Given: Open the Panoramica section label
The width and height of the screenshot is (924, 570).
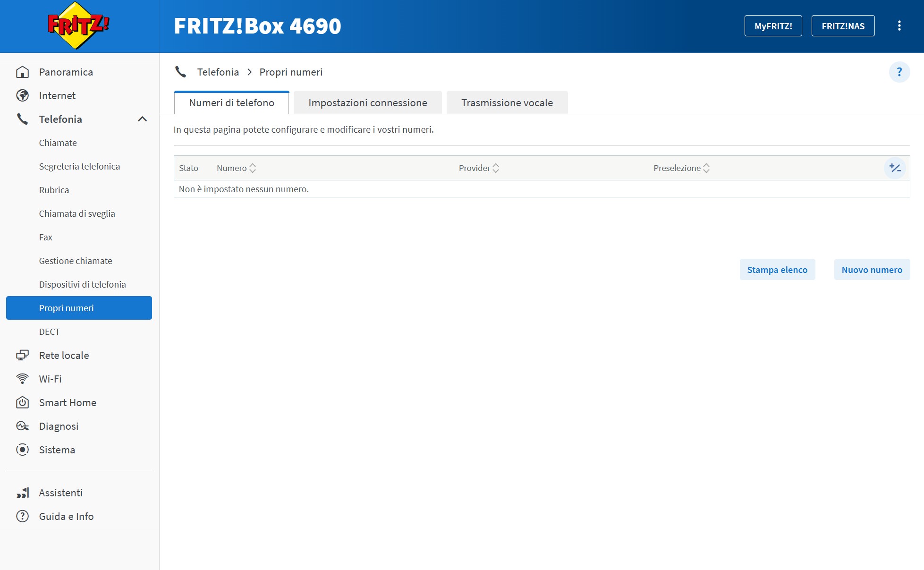Looking at the screenshot, I should [66, 72].
